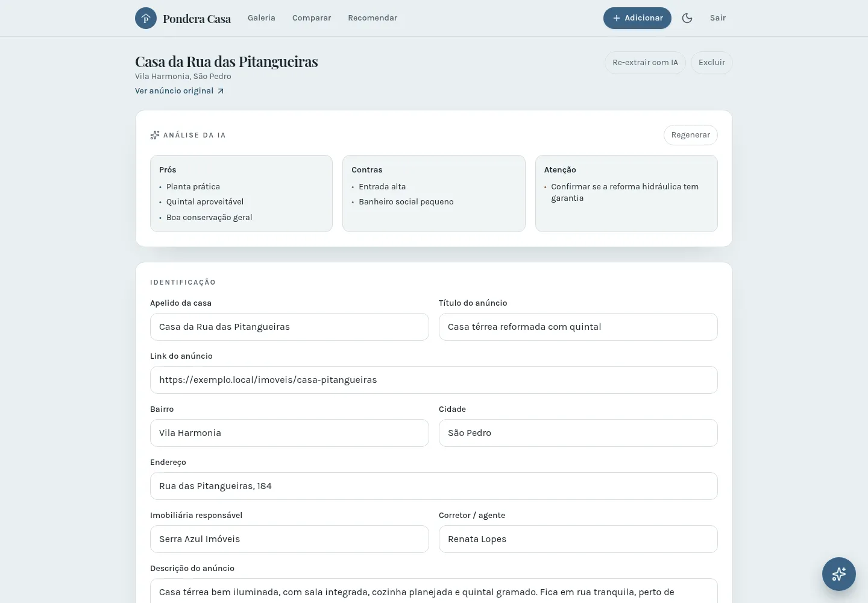Screen dimensions: 868x603
Task: Open the Comparar menu item
Action: click(x=312, y=18)
